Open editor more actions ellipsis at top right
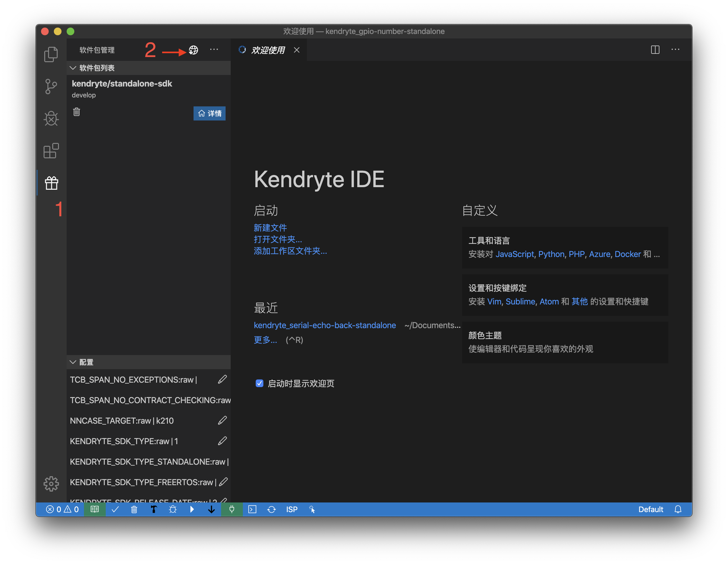Screen dimensions: 728x564 pyautogui.click(x=675, y=50)
